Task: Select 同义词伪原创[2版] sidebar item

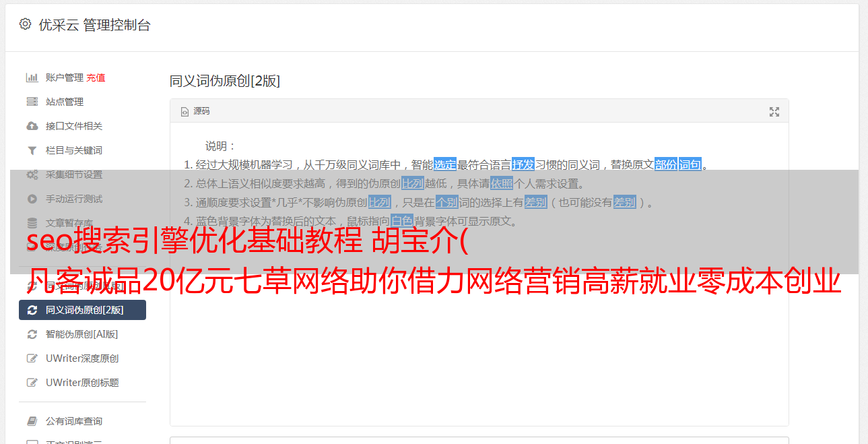Action: (x=82, y=310)
